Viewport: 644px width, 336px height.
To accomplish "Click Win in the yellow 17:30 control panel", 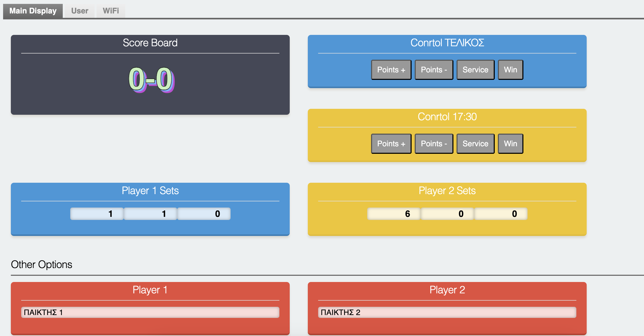I will pyautogui.click(x=510, y=144).
